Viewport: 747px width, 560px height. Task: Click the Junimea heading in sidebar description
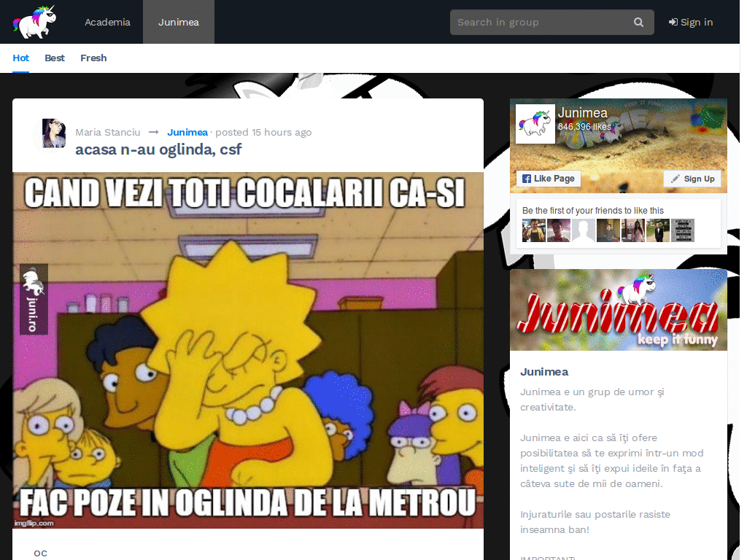pos(544,372)
